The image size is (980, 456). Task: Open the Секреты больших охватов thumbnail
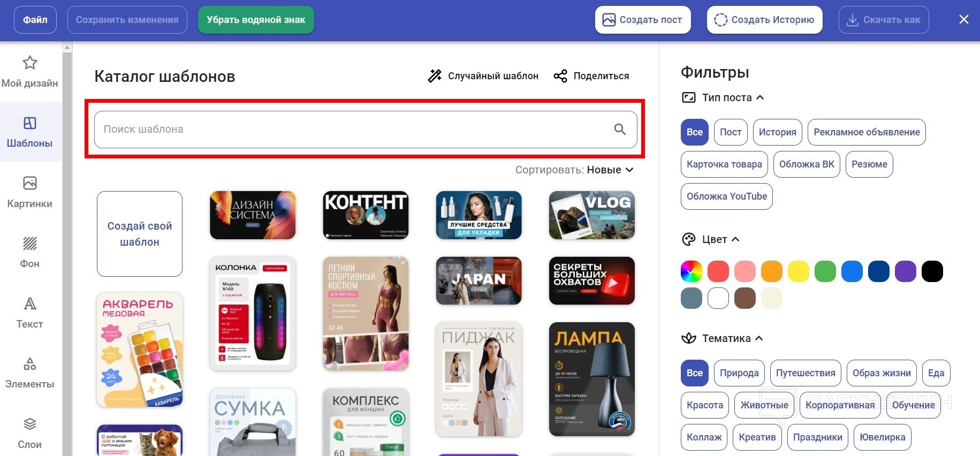click(x=592, y=280)
